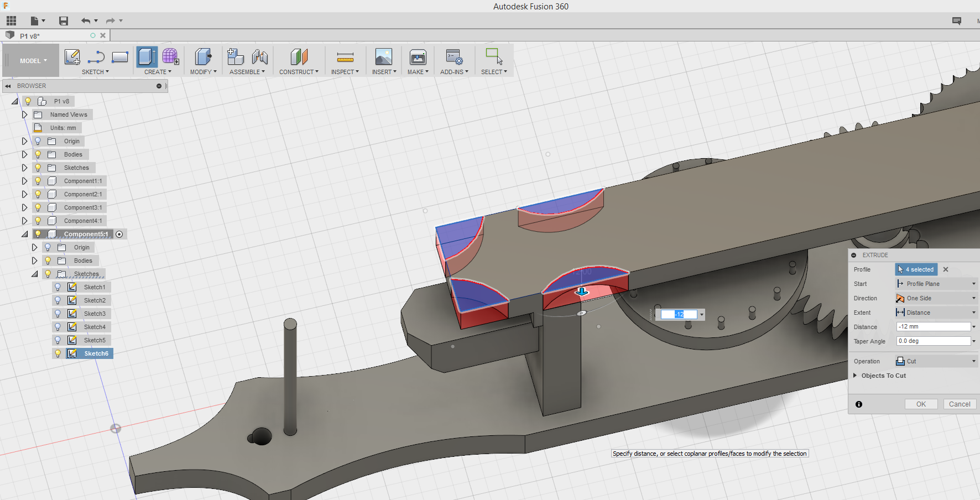Toggle visibility bulb for top-level Bodies folder
Viewport: 980px width, 500px height.
point(38,154)
